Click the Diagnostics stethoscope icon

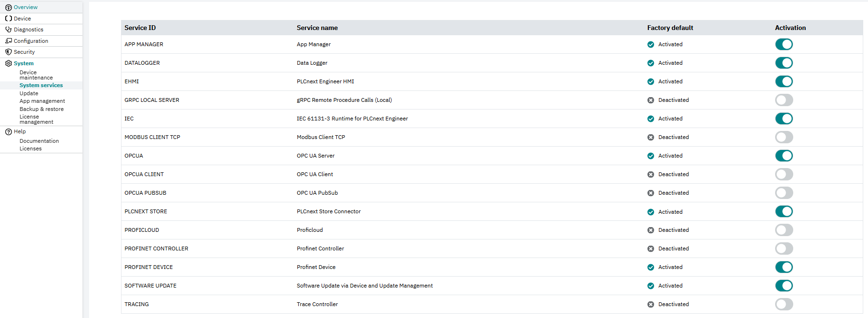pos(8,30)
